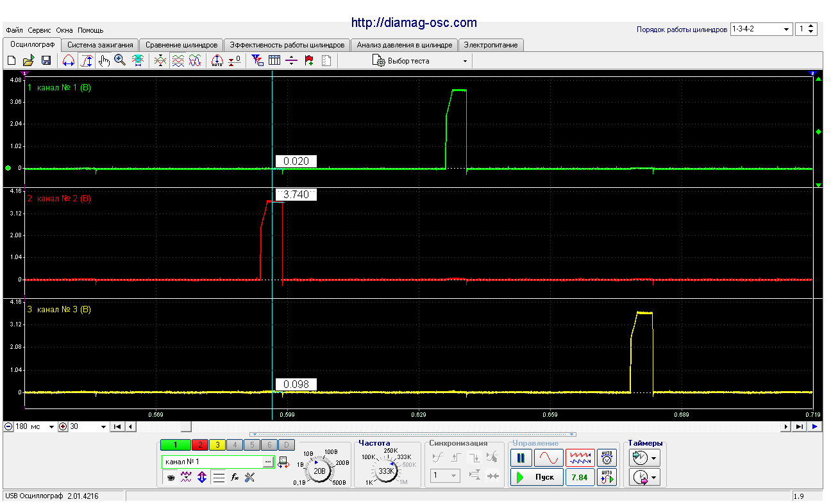Toggle the zero line display button
This screenshot has width=831, height=504.
coord(219,477)
